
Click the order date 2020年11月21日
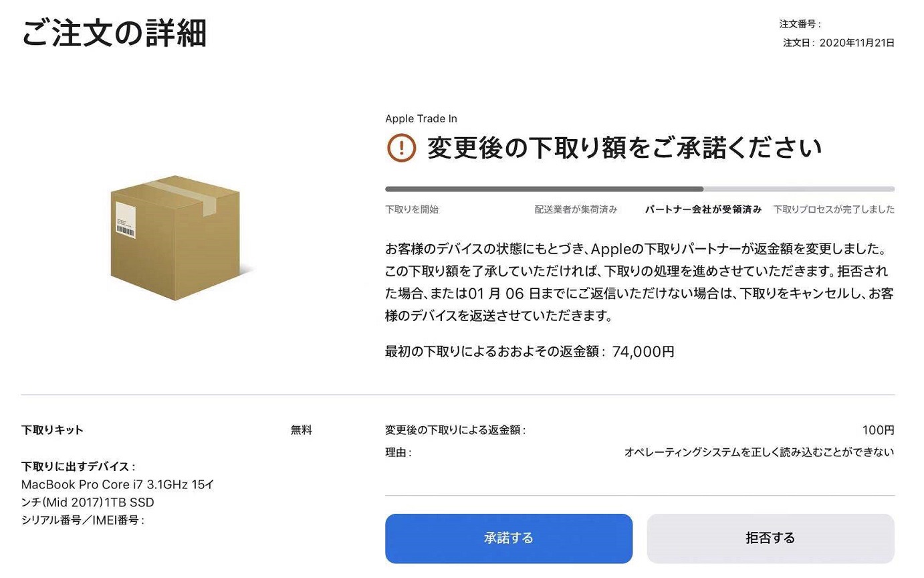856,43
